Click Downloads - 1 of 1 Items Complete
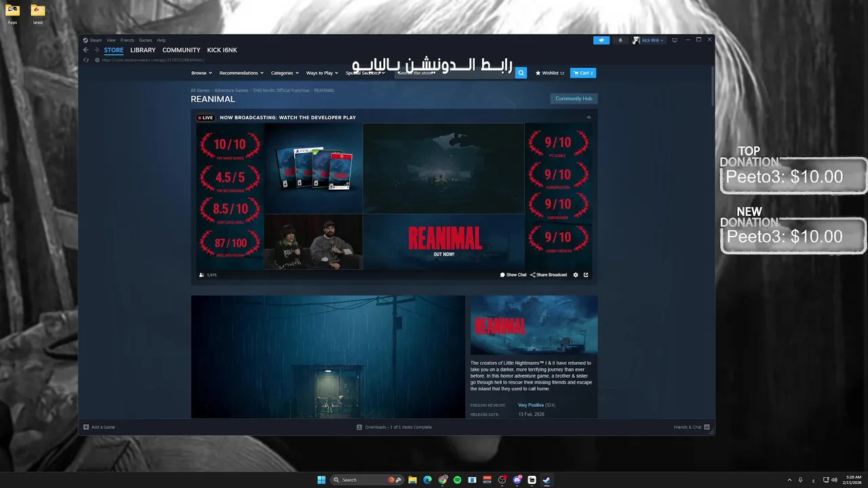Screen dimensions: 868x488 tap(398, 427)
